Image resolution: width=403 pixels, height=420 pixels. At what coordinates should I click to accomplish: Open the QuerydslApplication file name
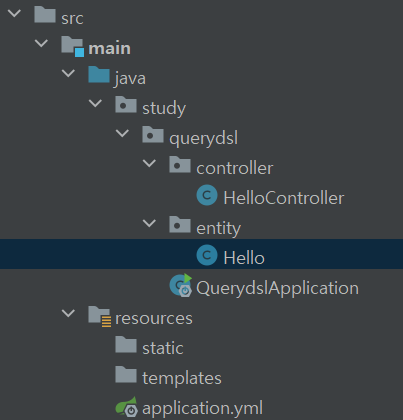(x=277, y=289)
